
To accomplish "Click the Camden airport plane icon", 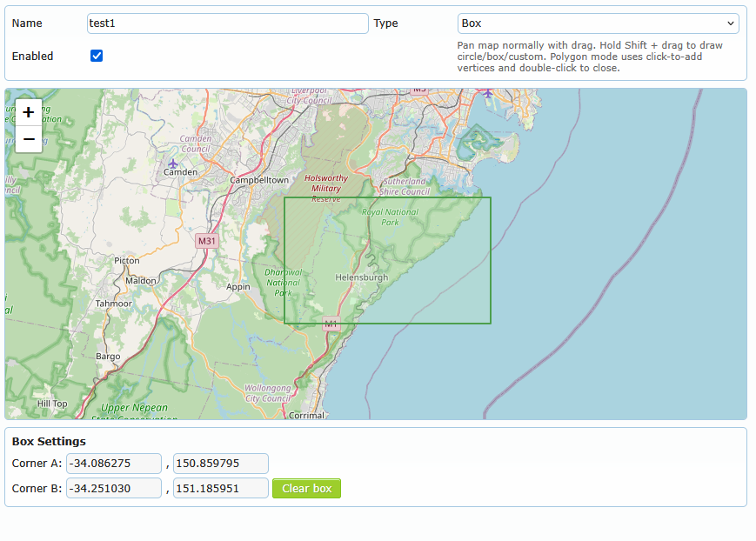I will pyautogui.click(x=173, y=163).
